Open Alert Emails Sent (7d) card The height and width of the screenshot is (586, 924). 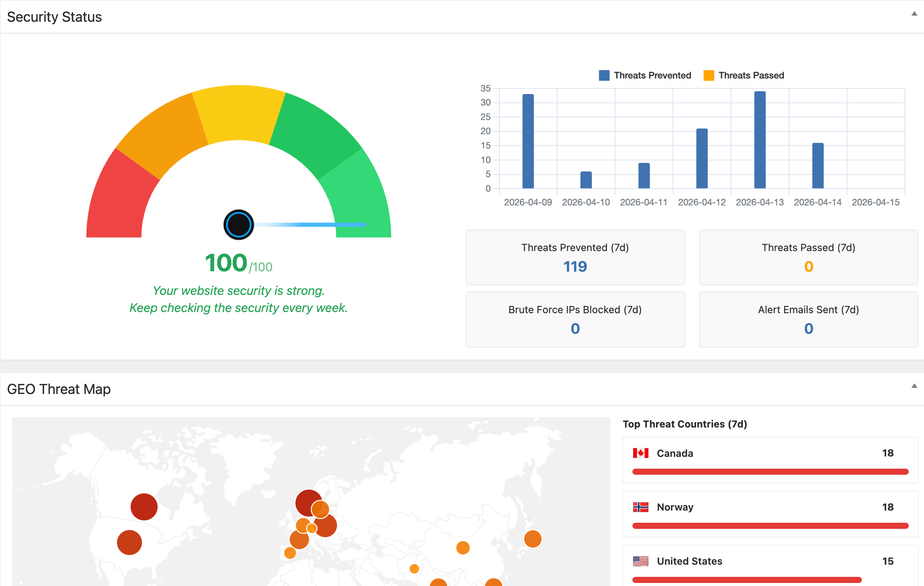[x=808, y=319]
